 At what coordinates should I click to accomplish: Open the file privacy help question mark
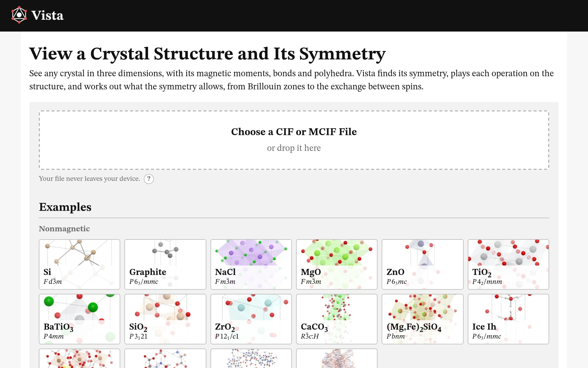[149, 179]
